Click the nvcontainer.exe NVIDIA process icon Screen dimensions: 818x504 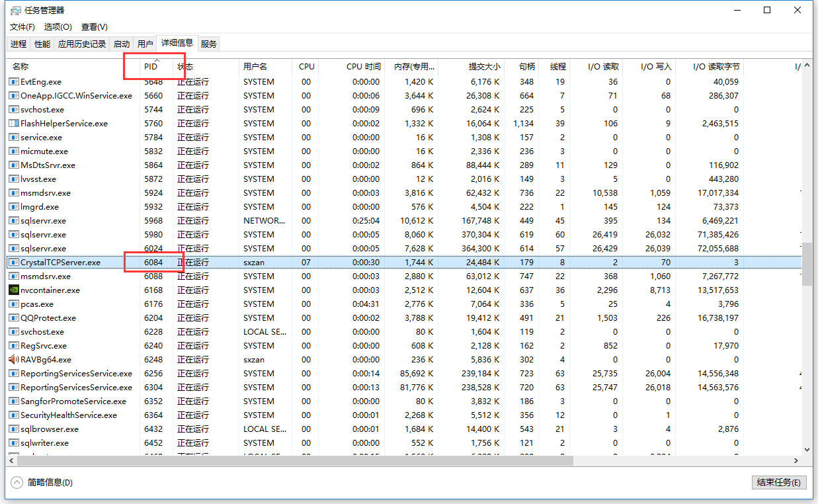pyautogui.click(x=14, y=290)
